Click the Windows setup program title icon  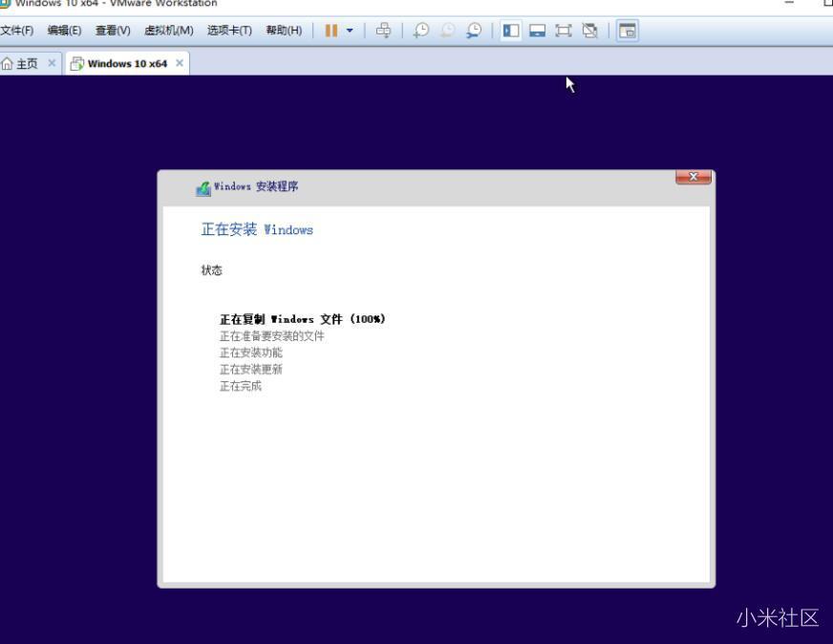(x=203, y=187)
